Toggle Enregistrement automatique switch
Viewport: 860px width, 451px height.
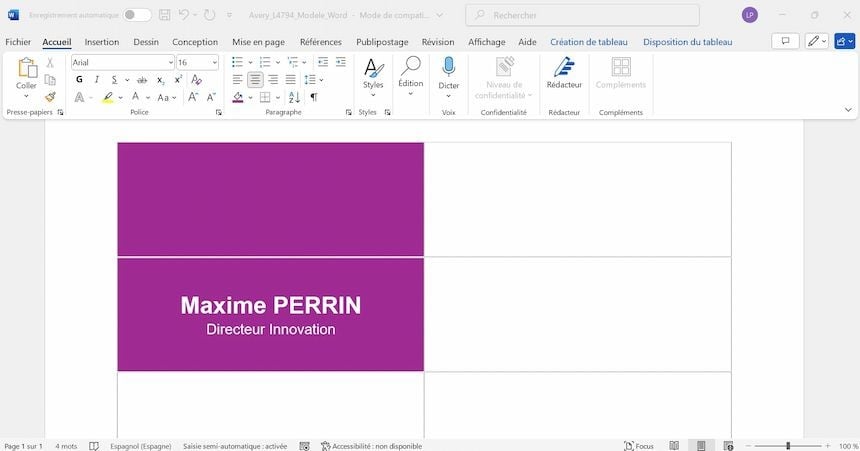pyautogui.click(x=137, y=15)
